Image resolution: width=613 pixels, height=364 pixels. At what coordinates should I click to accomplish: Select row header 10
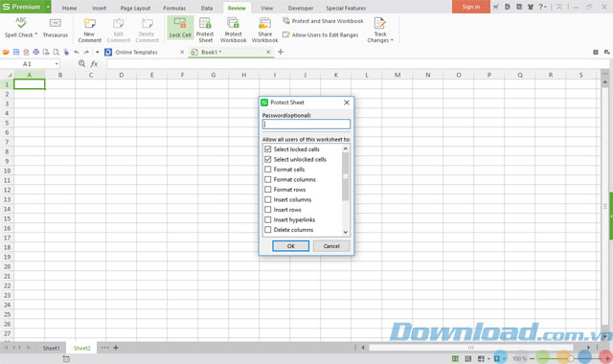coord(7,171)
